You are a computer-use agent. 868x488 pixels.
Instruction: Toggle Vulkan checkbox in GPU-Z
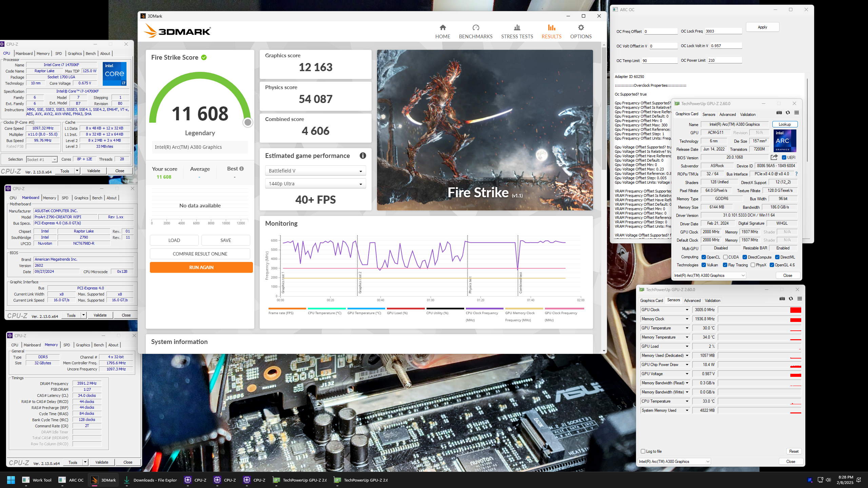click(704, 265)
